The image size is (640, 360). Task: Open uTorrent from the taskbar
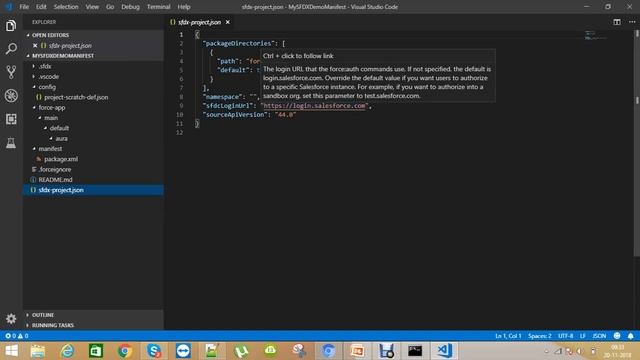tap(241, 351)
